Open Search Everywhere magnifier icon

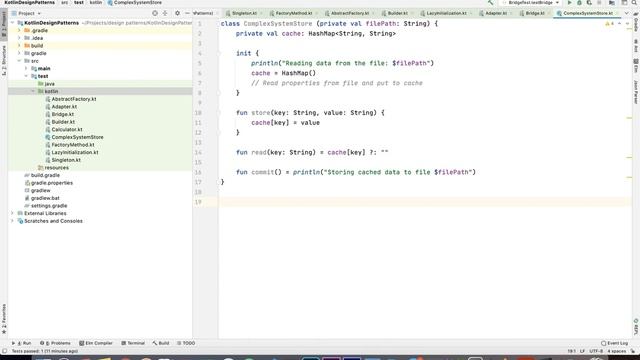pyautogui.click(x=635, y=2)
